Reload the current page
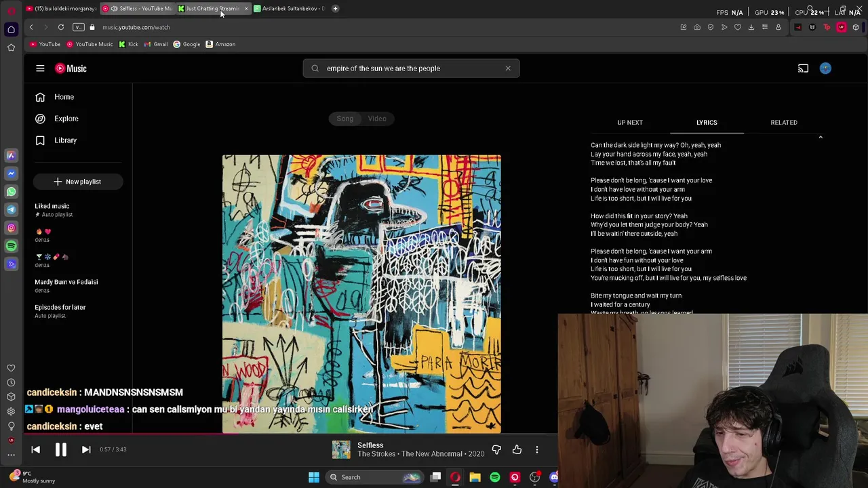This screenshot has width=868, height=488. (61, 27)
